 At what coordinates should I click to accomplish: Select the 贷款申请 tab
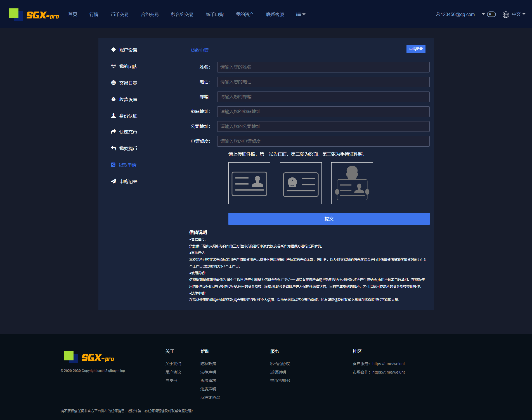199,50
